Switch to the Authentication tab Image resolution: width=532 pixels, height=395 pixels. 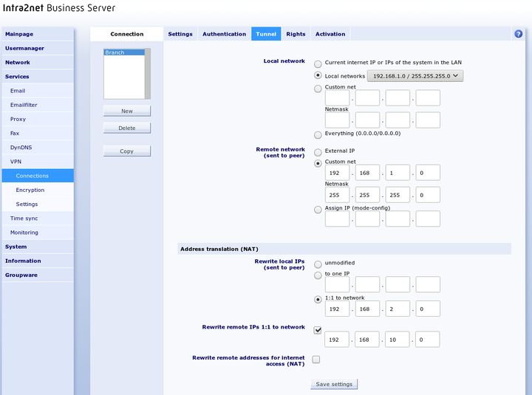click(x=225, y=34)
